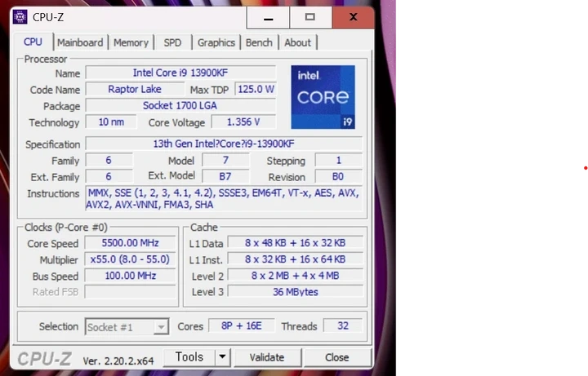Screen dimensions: 588x376
Task: Click the Ext. Family value field
Action: point(109,176)
